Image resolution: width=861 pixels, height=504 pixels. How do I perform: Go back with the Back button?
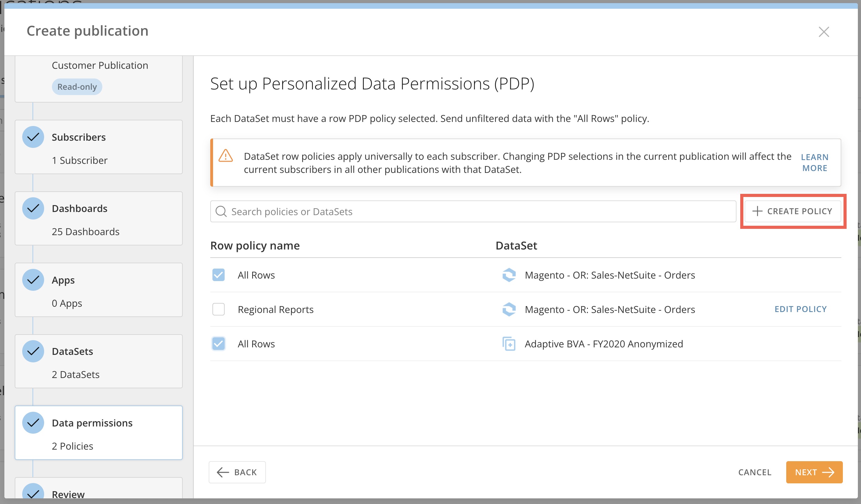237,472
